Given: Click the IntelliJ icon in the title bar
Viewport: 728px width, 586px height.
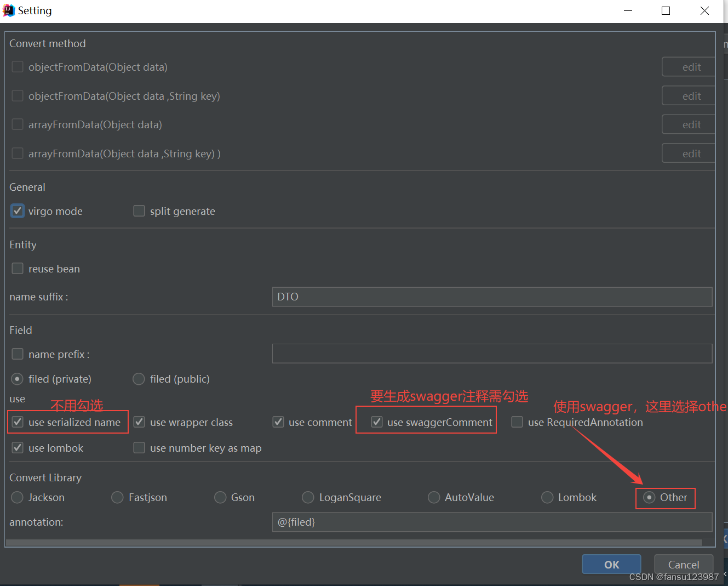Looking at the screenshot, I should (x=9, y=10).
